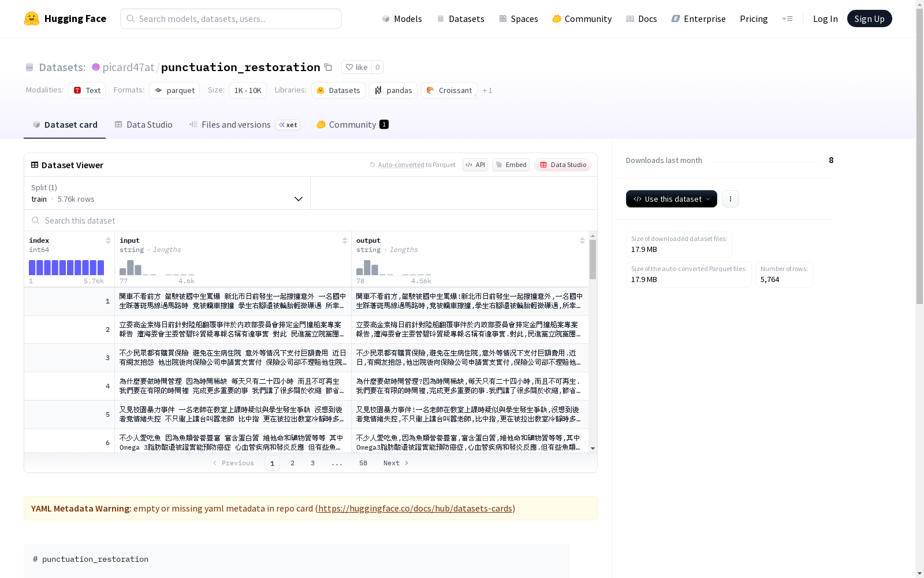Viewport: 924px width, 578px height.
Task: Focus Search this dataset field
Action: 311,220
